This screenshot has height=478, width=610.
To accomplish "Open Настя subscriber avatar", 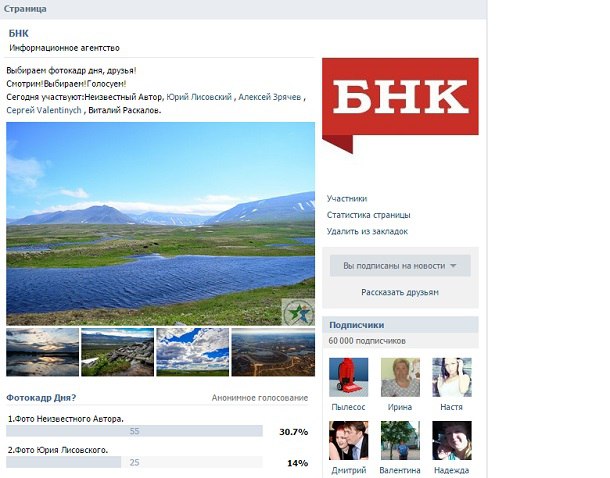I will pos(452,377).
